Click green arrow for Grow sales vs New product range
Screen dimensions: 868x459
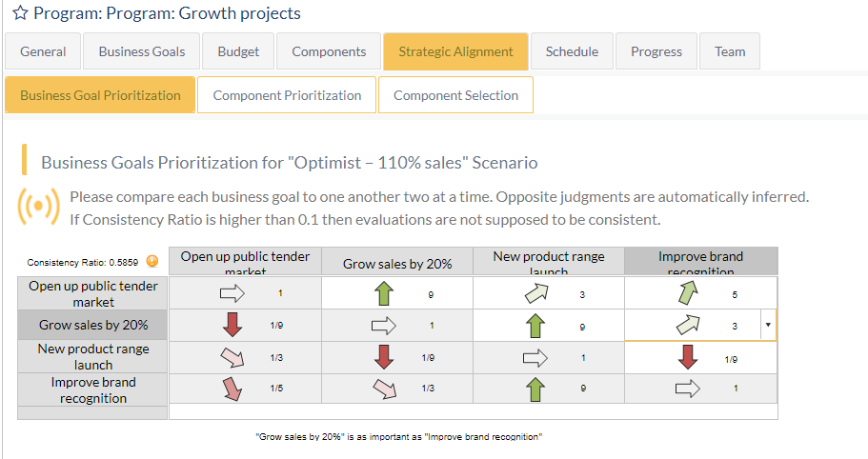point(536,326)
